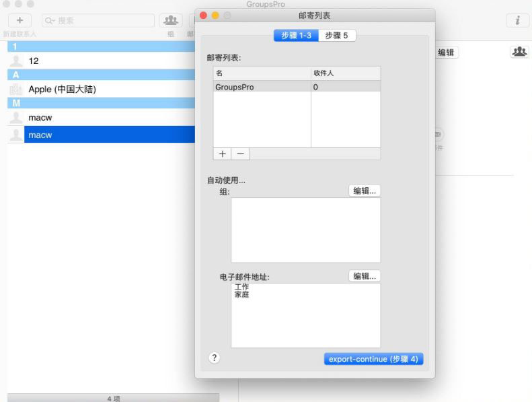Click 编辑... button for 电子邮件地址

pyautogui.click(x=365, y=276)
